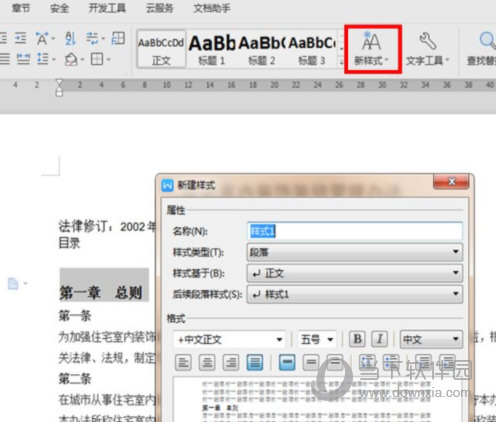
Task: Select justify alignment in the dialog
Action: (x=255, y=362)
